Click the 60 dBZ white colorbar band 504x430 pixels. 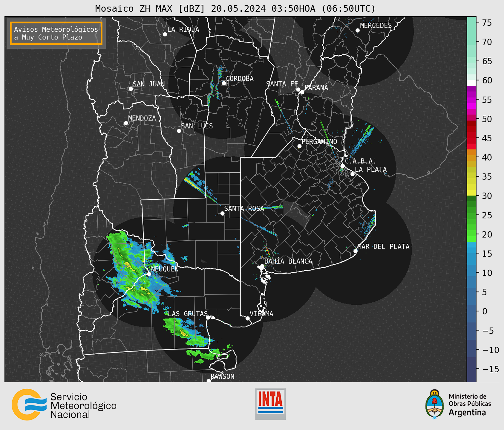click(x=471, y=83)
